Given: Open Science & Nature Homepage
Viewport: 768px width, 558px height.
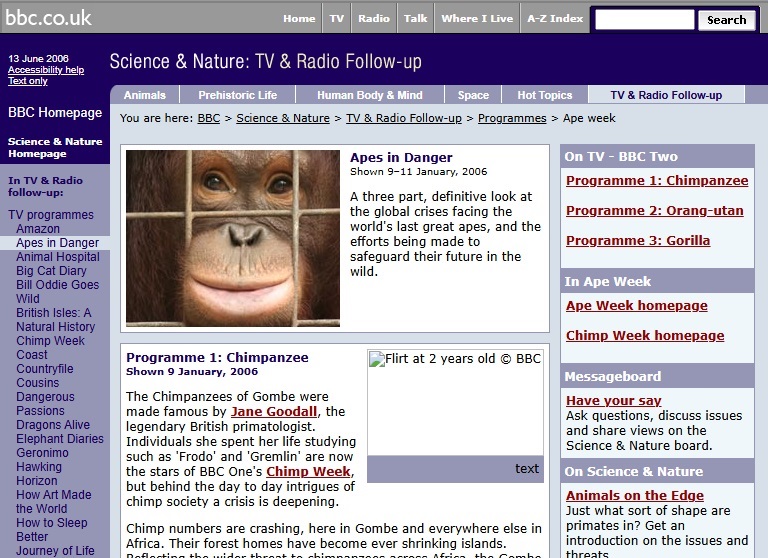Looking at the screenshot, I should (x=55, y=147).
